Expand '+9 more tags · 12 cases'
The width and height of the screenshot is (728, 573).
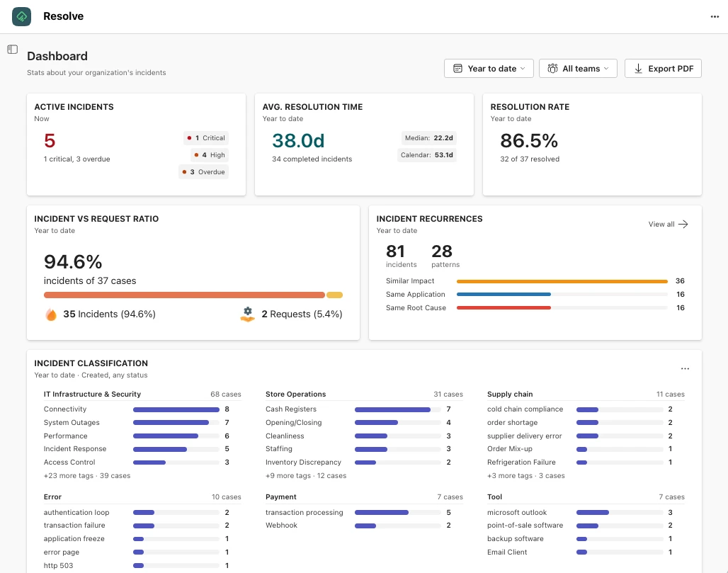(306, 475)
